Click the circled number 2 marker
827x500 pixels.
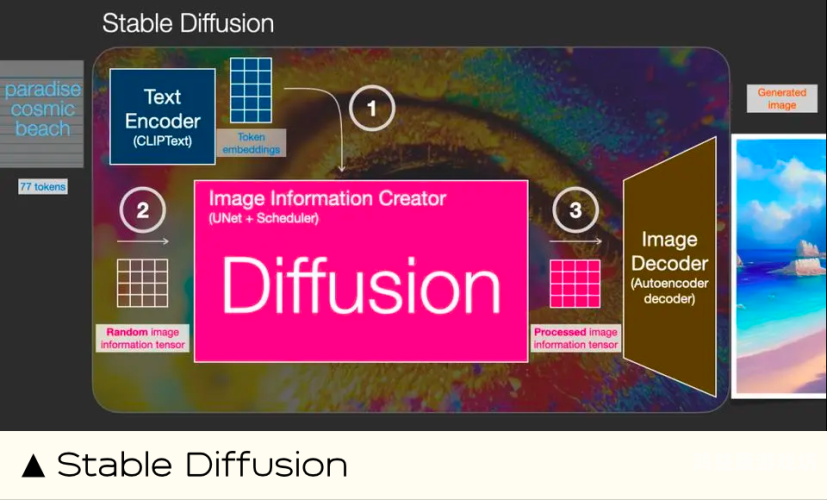pos(142,210)
